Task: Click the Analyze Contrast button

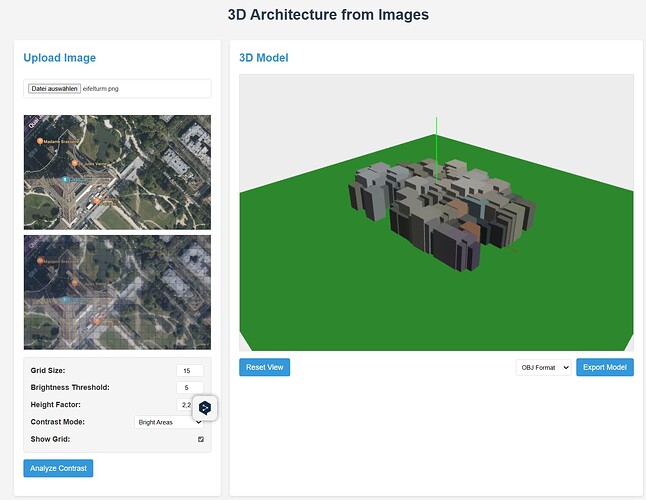Action: (x=58, y=468)
